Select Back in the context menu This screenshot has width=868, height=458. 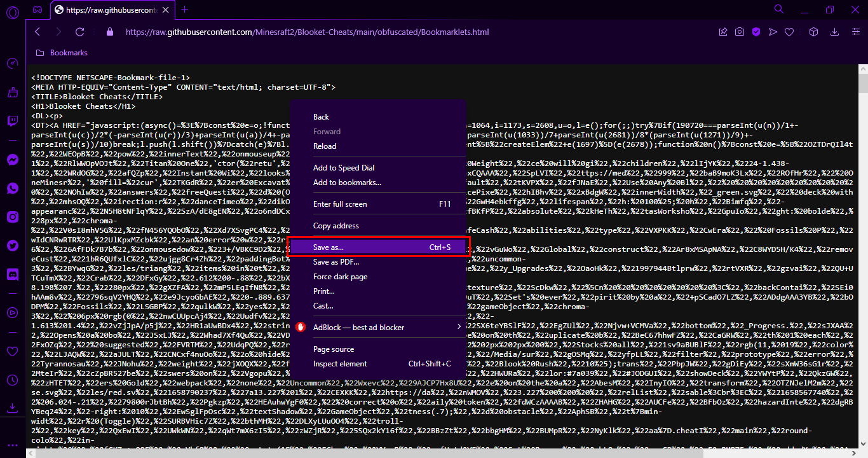[378, 117]
